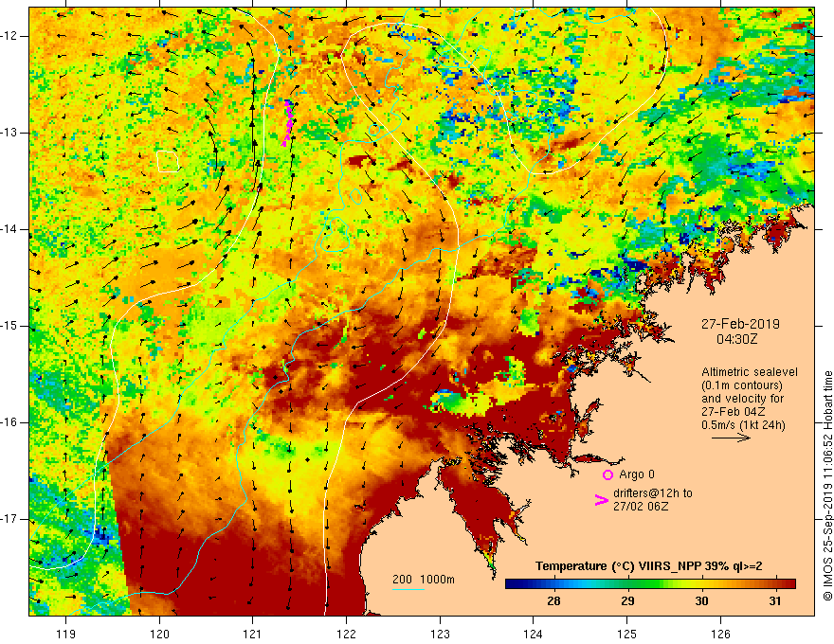The width and height of the screenshot is (834, 644).
Task: Click the longitude label 123
Action: [440, 634]
